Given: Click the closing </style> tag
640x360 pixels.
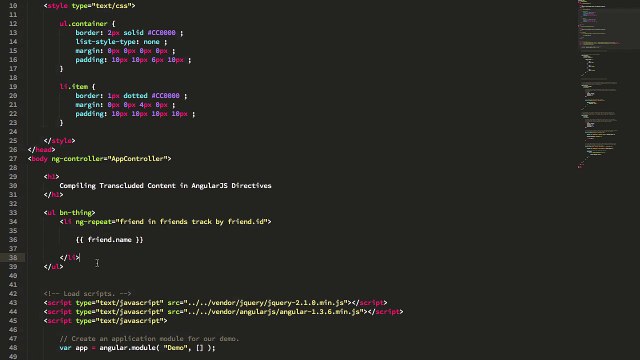Looking at the screenshot, I should (x=60, y=141).
